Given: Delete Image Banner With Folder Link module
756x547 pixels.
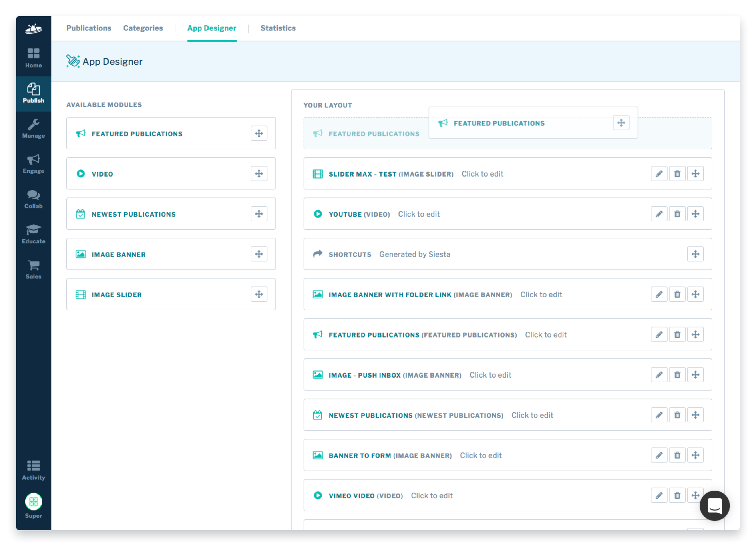Looking at the screenshot, I should click(677, 294).
